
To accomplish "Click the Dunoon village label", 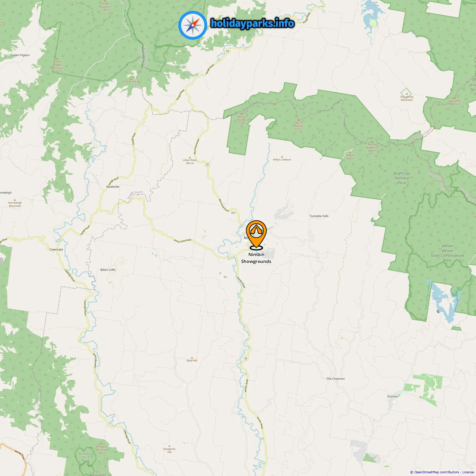I will click(x=393, y=396).
